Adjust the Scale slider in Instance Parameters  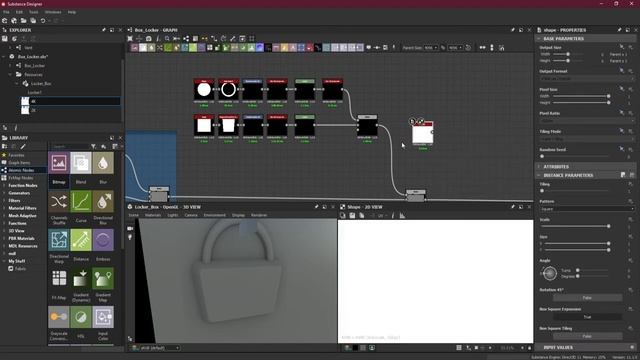tap(576, 226)
